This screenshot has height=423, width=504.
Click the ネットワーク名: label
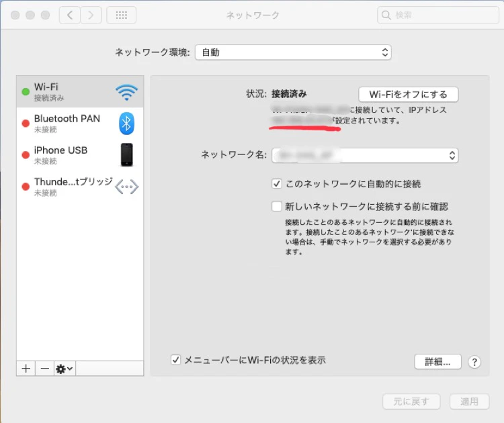point(234,155)
